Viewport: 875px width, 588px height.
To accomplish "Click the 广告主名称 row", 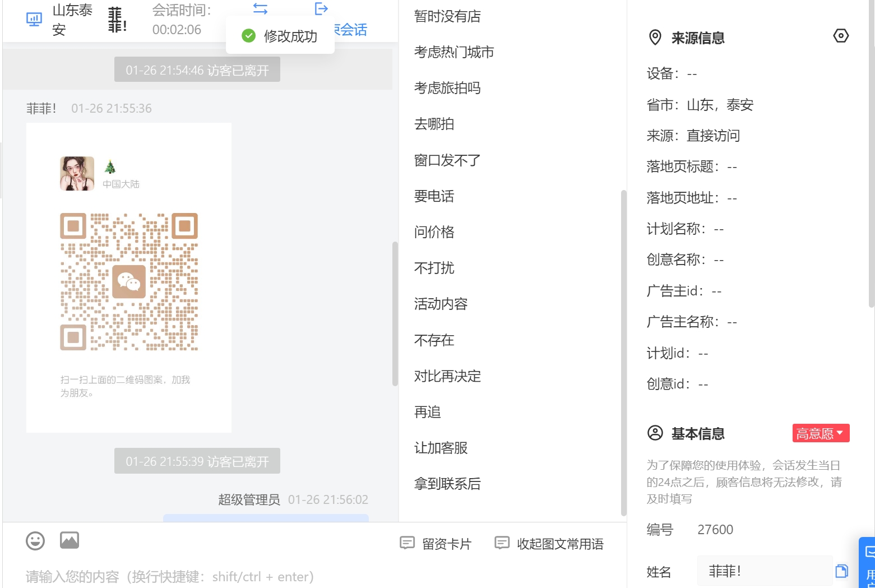I will pos(692,322).
